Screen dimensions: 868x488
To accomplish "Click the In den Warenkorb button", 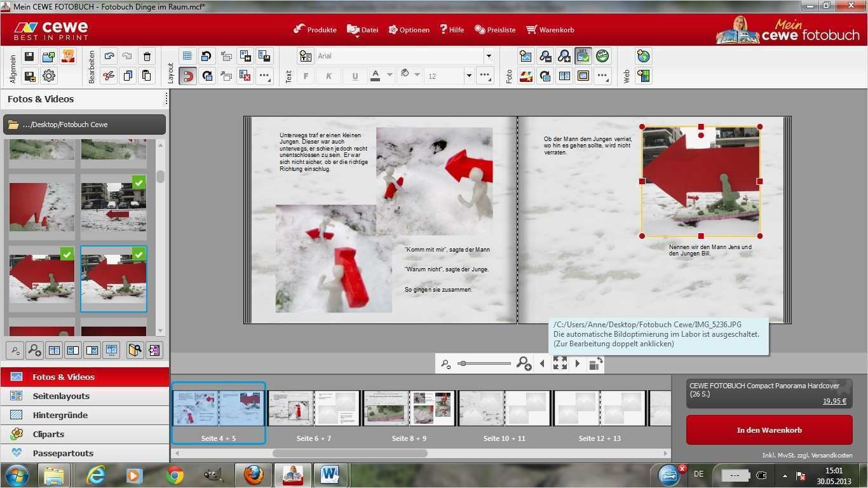I will click(768, 430).
